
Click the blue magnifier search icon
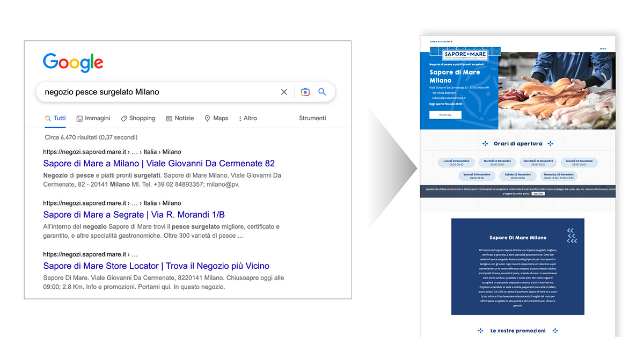pos(322,92)
